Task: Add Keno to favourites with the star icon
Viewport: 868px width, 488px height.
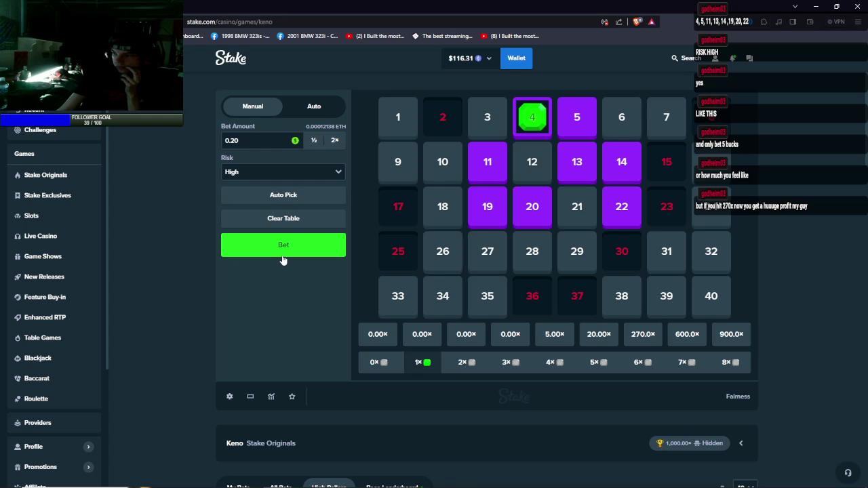Action: click(292, 396)
